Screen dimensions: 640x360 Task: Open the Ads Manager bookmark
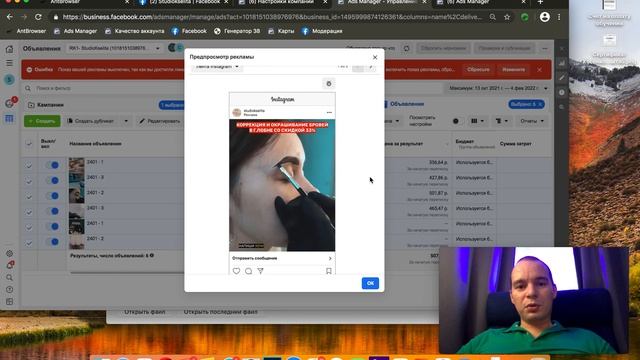[75, 31]
